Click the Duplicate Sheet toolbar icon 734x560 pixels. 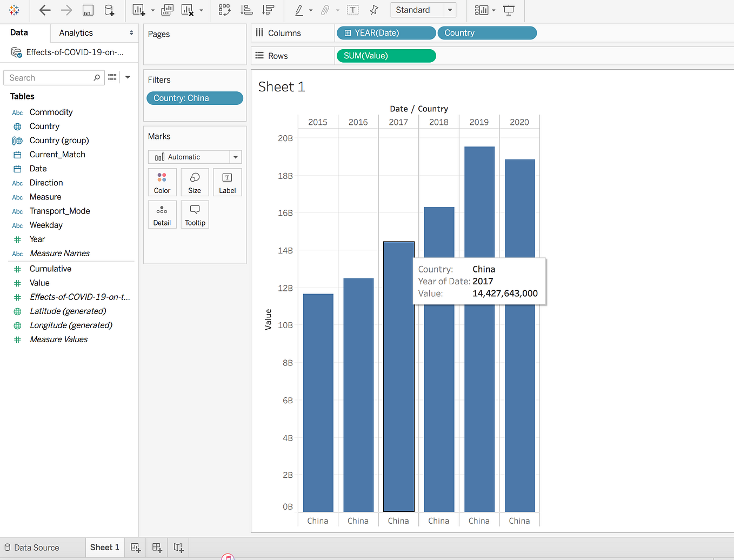coord(166,10)
